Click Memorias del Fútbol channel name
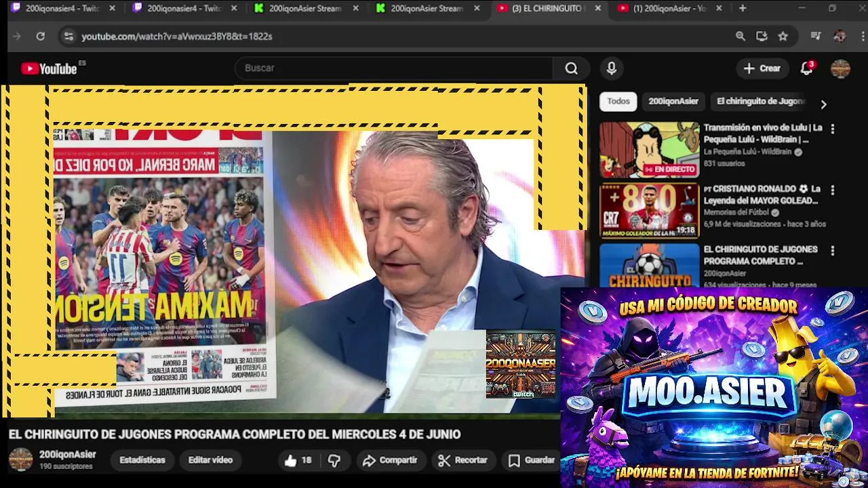The width and height of the screenshot is (868, 488). [x=736, y=213]
